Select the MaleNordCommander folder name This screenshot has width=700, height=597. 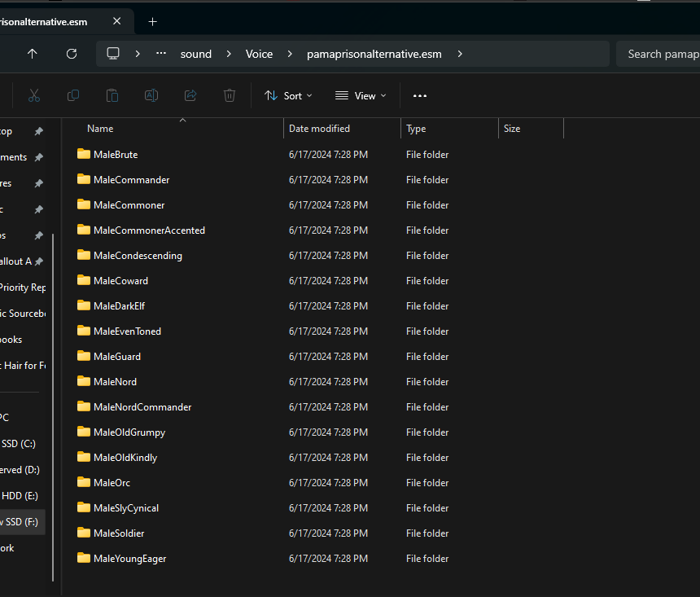(x=142, y=407)
